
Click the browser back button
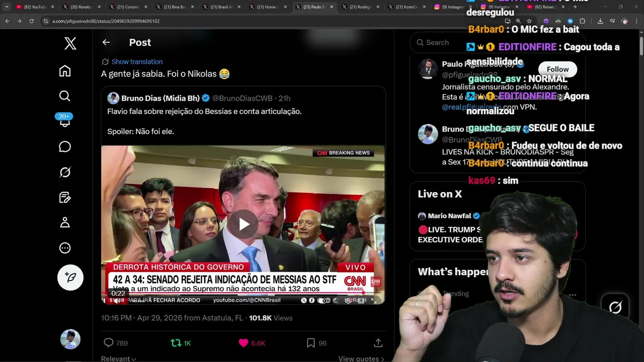coord(7,21)
